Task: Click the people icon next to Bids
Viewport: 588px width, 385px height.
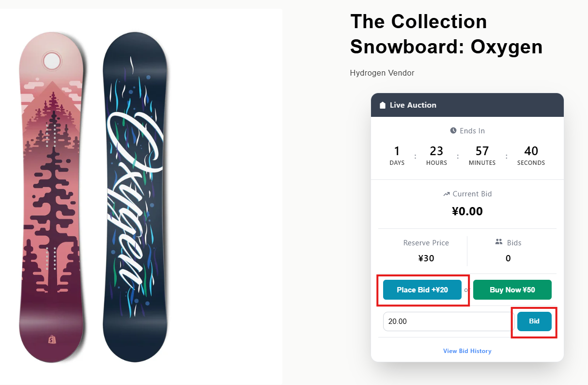Action: pyautogui.click(x=499, y=242)
